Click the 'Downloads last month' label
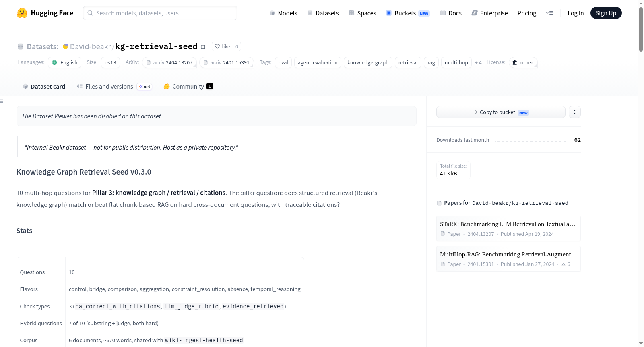 [462, 140]
